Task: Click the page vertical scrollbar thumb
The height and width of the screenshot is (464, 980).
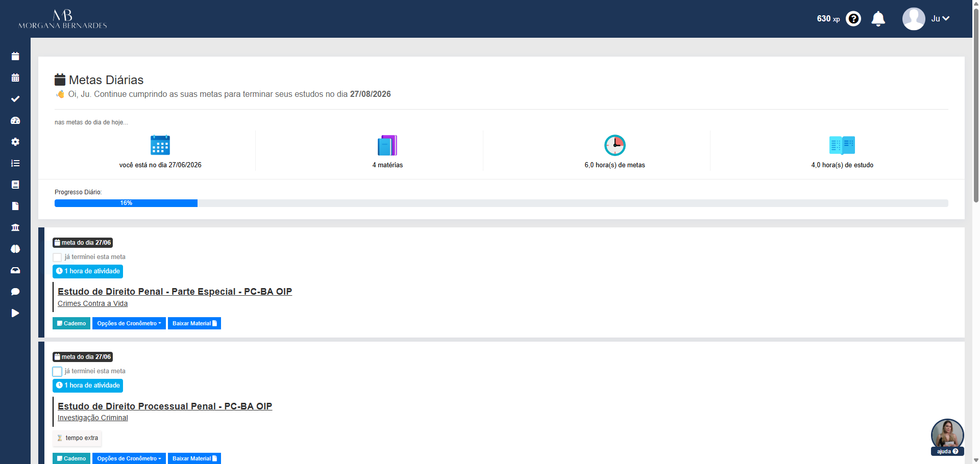Action: [976, 105]
